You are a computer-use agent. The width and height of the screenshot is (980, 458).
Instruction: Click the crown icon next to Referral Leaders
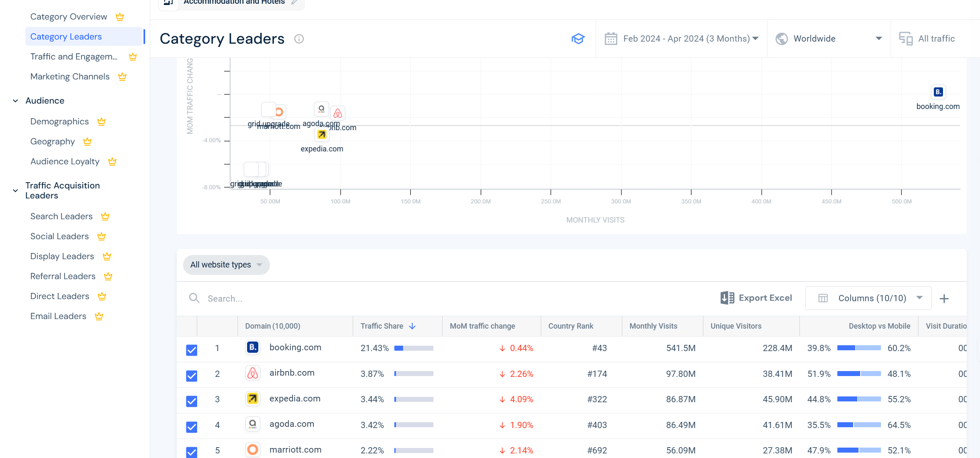[x=108, y=276]
